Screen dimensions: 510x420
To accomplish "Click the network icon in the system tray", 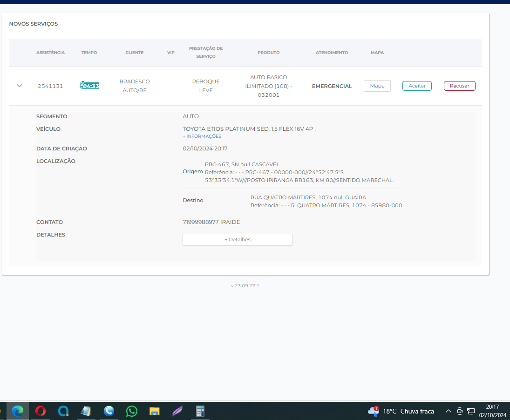I will click(x=471, y=411).
